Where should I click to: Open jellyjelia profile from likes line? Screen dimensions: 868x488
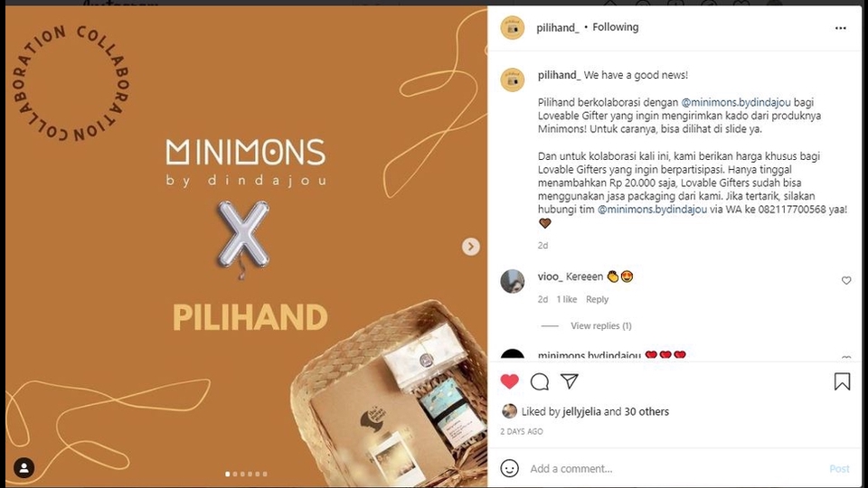581,412
